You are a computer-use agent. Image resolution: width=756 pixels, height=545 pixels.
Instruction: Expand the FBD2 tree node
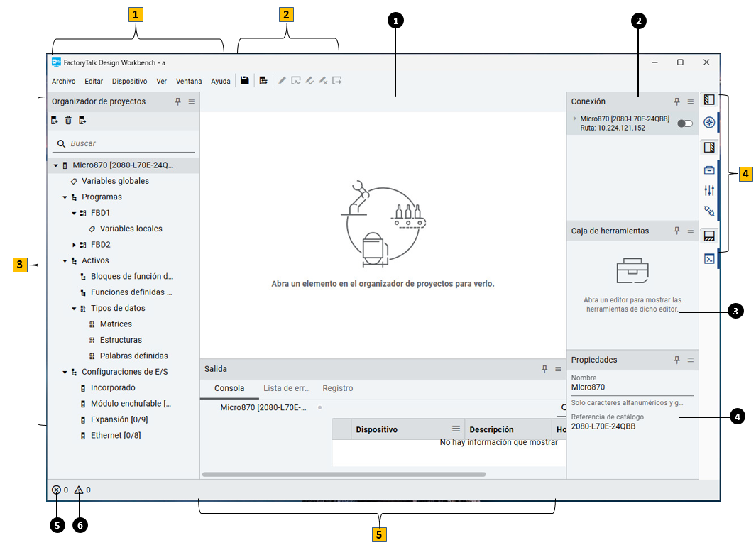[74, 245]
